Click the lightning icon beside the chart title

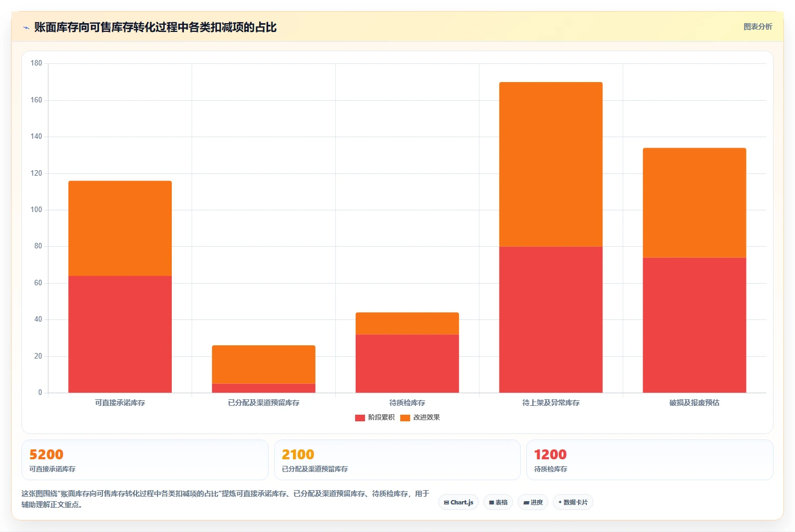coord(26,28)
